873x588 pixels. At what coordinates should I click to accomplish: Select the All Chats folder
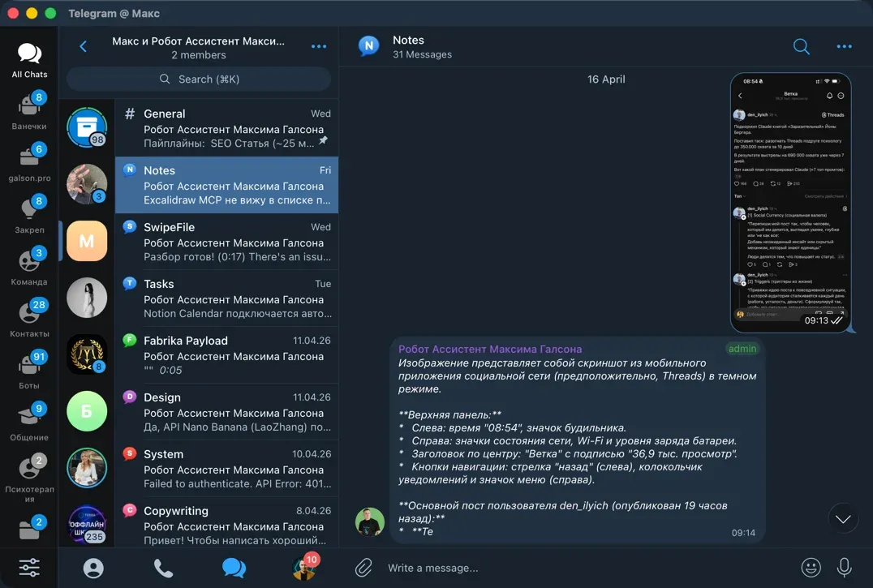(29, 61)
